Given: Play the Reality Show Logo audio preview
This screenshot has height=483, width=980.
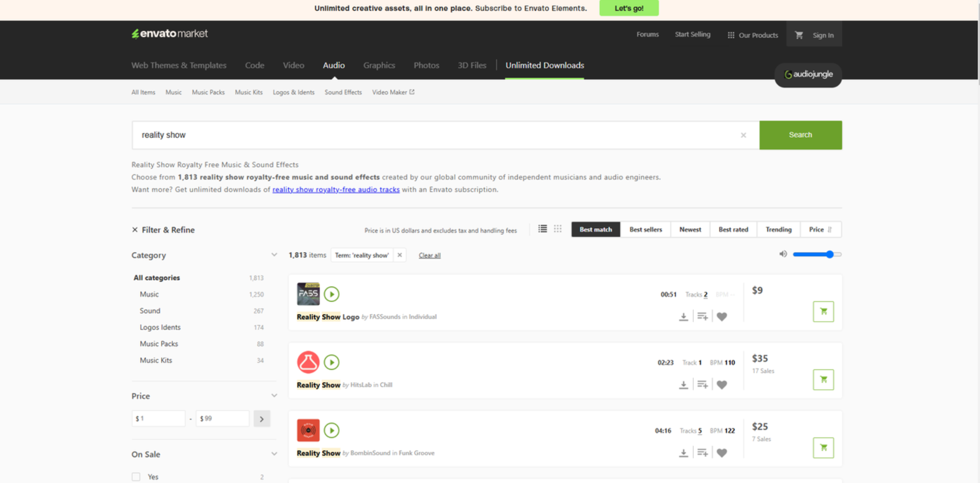Looking at the screenshot, I should pyautogui.click(x=331, y=294).
